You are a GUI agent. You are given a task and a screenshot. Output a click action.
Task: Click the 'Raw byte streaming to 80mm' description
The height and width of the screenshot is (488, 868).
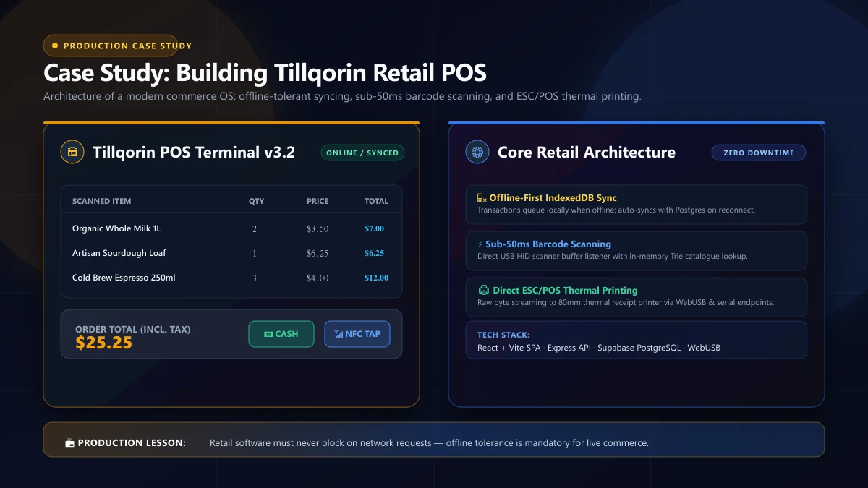point(626,303)
